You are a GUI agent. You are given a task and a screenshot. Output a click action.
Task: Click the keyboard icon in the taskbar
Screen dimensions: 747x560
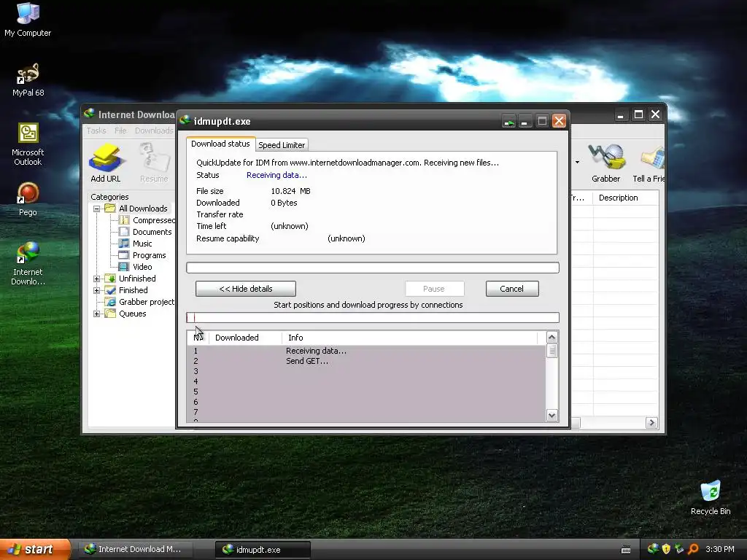626,550
